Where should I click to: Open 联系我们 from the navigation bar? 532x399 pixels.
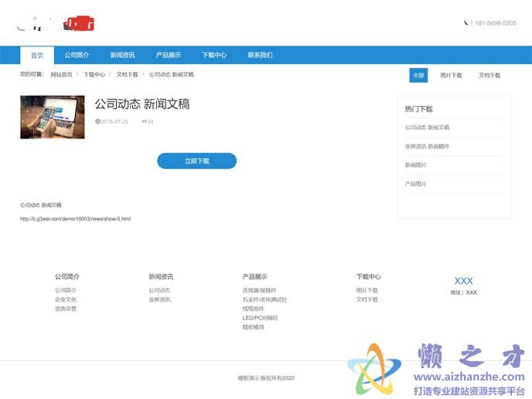[260, 56]
